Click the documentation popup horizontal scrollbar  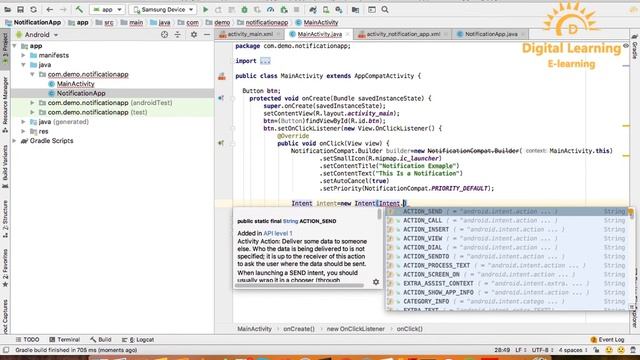(x=299, y=286)
